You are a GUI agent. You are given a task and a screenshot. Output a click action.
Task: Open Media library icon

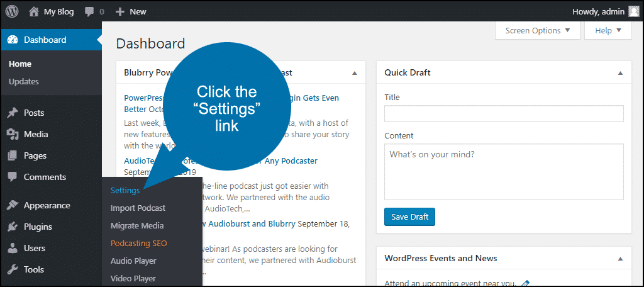[12, 134]
